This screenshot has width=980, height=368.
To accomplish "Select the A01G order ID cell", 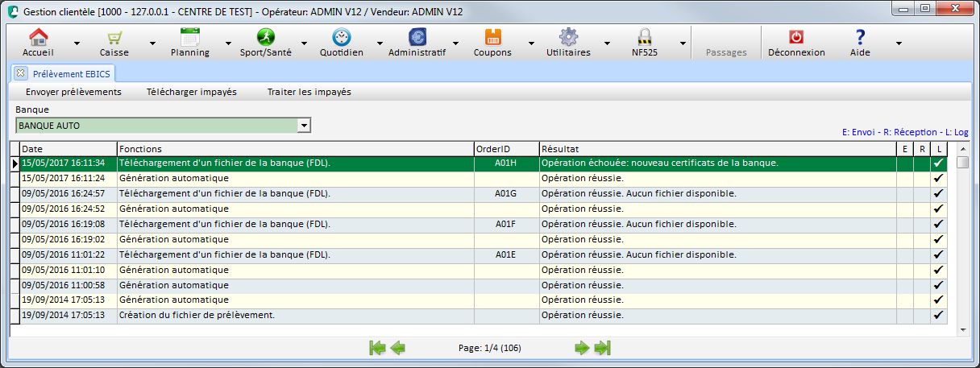I will coord(507,193).
